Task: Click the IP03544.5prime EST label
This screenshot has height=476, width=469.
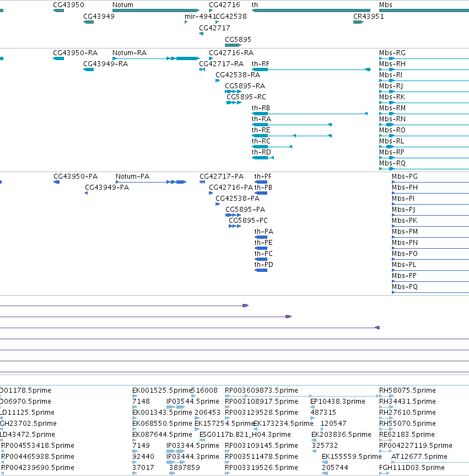Action: point(193,402)
